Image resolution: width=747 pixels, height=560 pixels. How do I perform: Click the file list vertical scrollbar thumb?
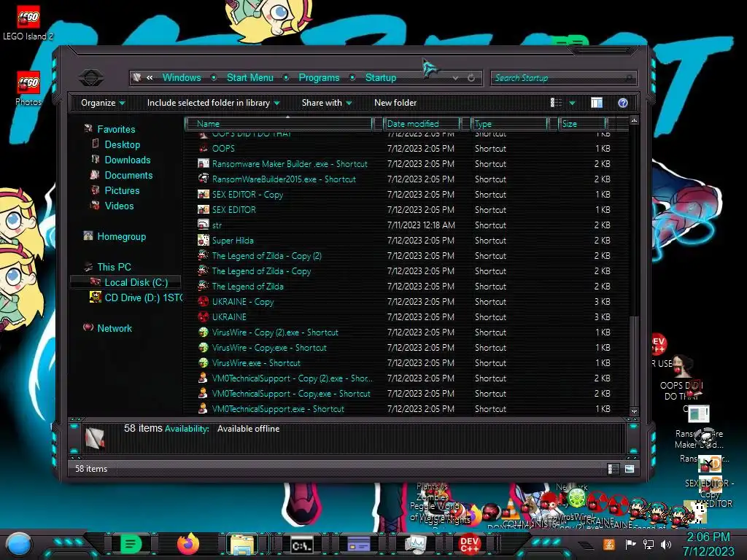634,360
